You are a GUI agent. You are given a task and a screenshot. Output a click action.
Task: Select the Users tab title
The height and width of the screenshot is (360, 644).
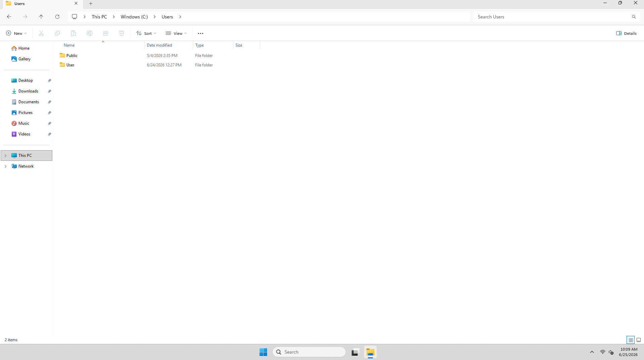(x=19, y=4)
